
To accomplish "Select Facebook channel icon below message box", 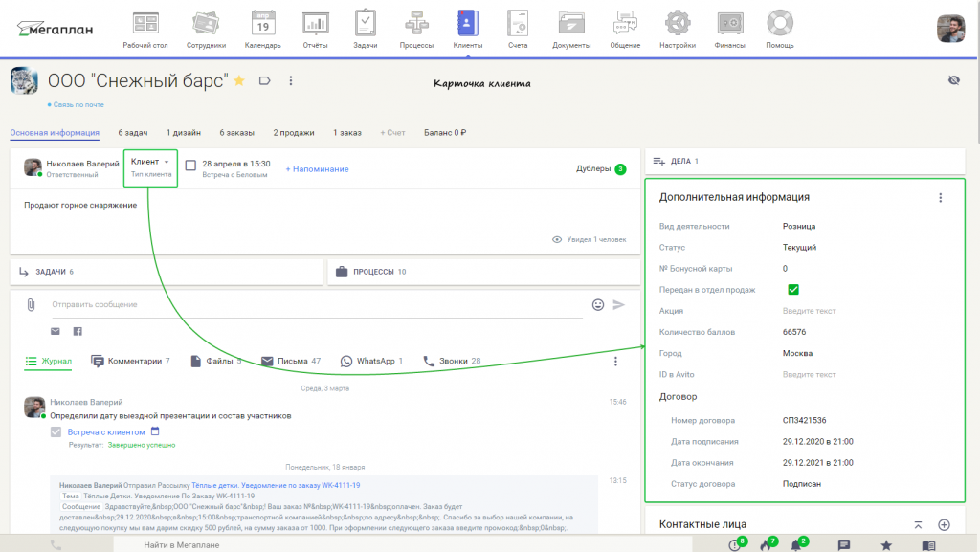I will (78, 331).
